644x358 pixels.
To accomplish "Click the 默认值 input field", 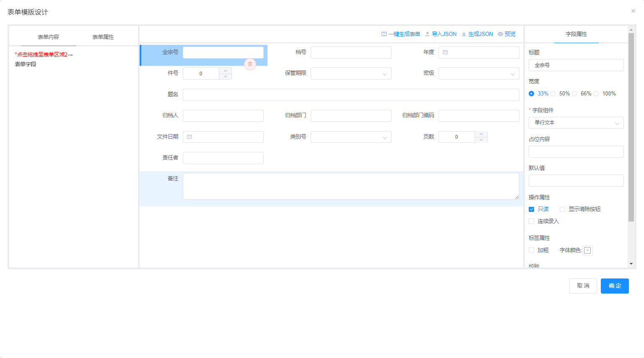I will click(x=576, y=180).
